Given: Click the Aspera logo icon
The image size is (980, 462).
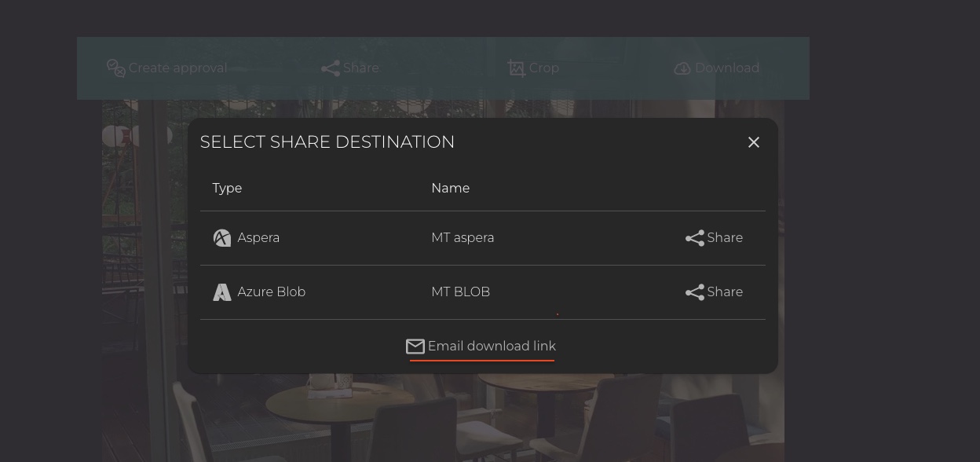Looking at the screenshot, I should [222, 238].
